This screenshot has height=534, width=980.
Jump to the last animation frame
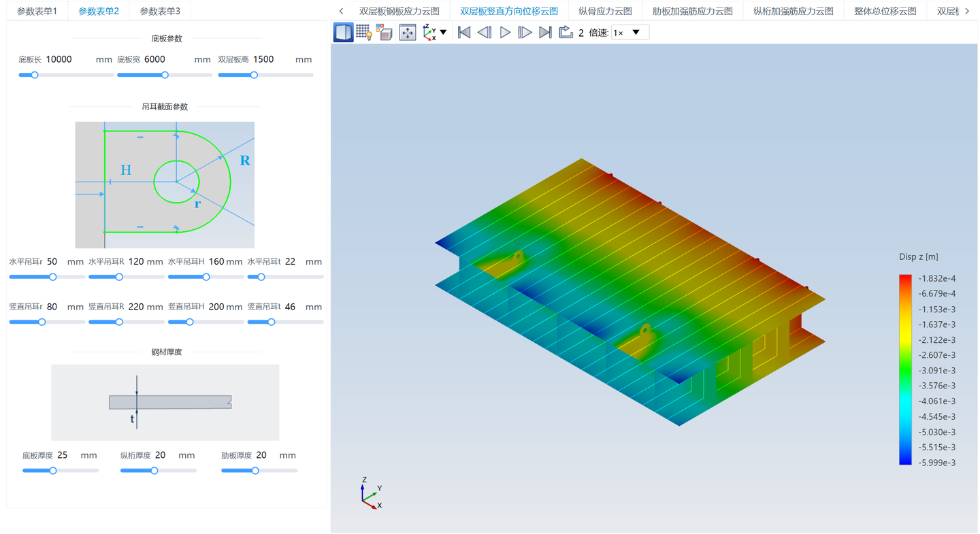click(x=545, y=32)
